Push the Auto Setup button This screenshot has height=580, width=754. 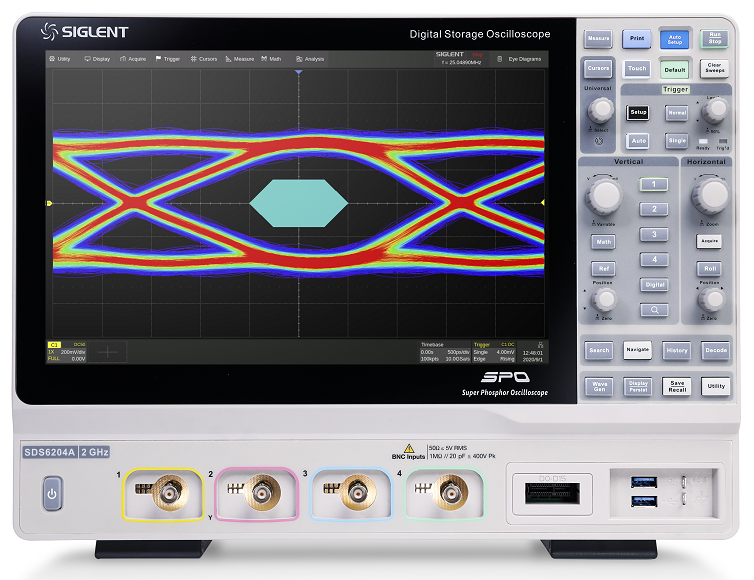pos(674,40)
